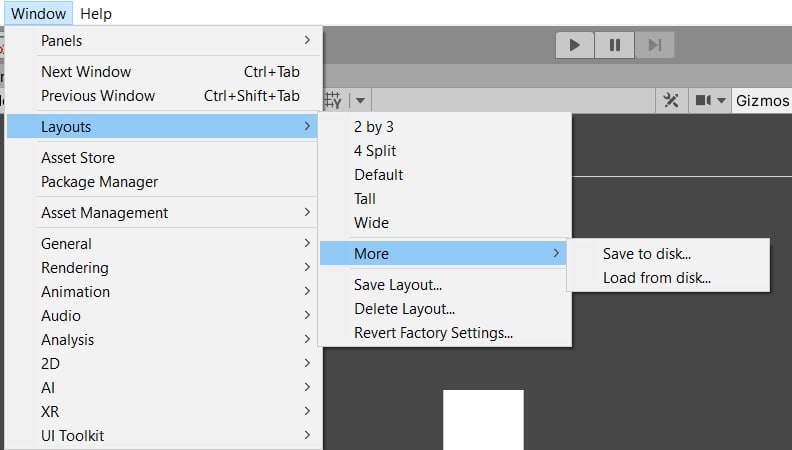Expand the Analysis submenu
Image resolution: width=792 pixels, height=450 pixels.
(x=164, y=339)
